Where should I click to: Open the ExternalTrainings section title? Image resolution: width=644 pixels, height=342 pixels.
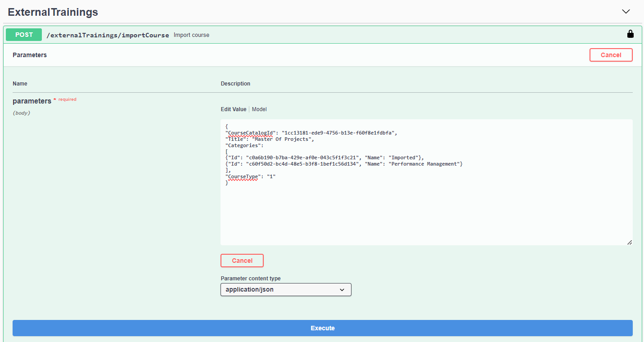tap(53, 12)
